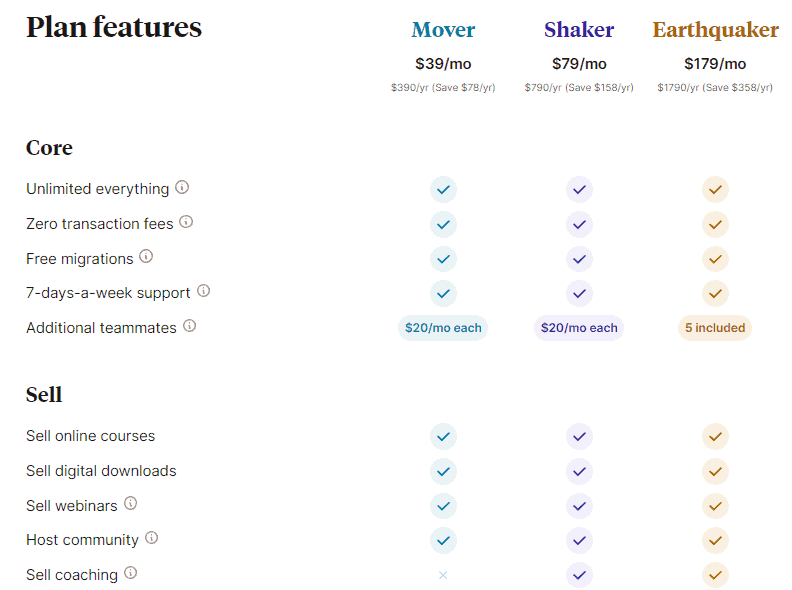
Task: Click info icon next to Host community
Action: coord(151,538)
